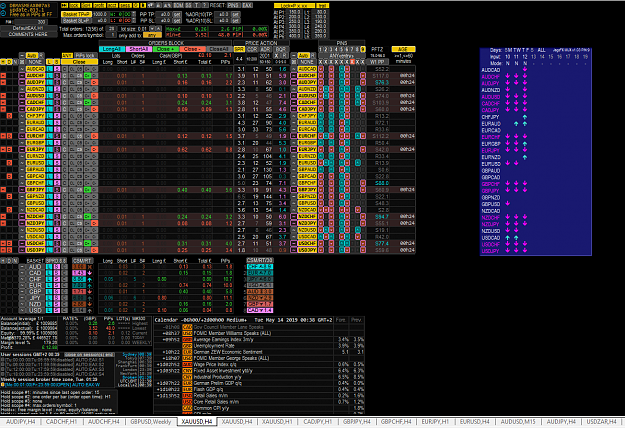Click the green C+ button on the CADCHF row
625x428 pixels.
[87, 102]
